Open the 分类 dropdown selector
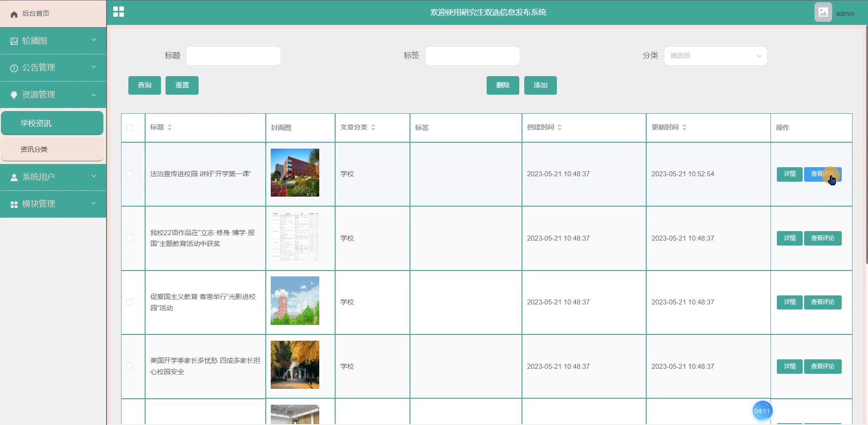Screen dimensions: 868x425 tap(715, 56)
